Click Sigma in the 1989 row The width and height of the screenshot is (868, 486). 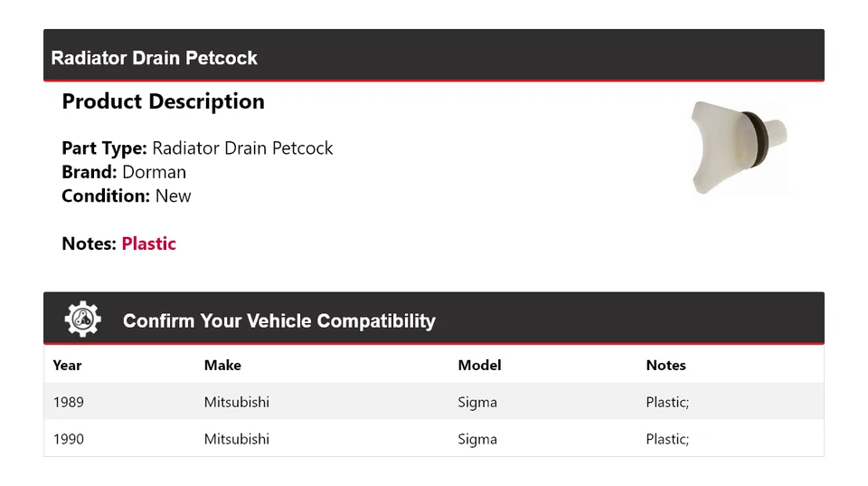[x=477, y=402]
